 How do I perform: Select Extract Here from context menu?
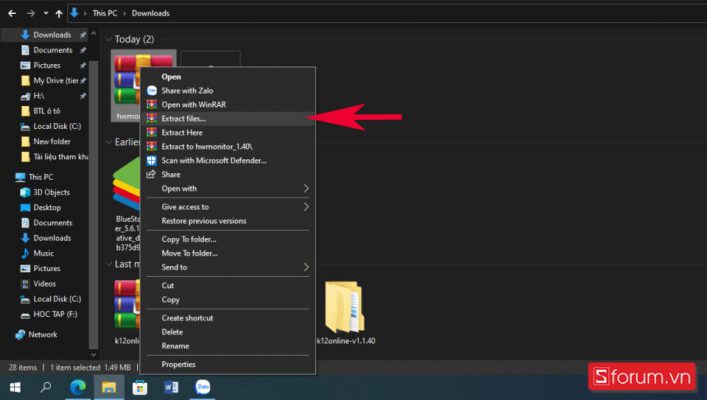coord(184,132)
